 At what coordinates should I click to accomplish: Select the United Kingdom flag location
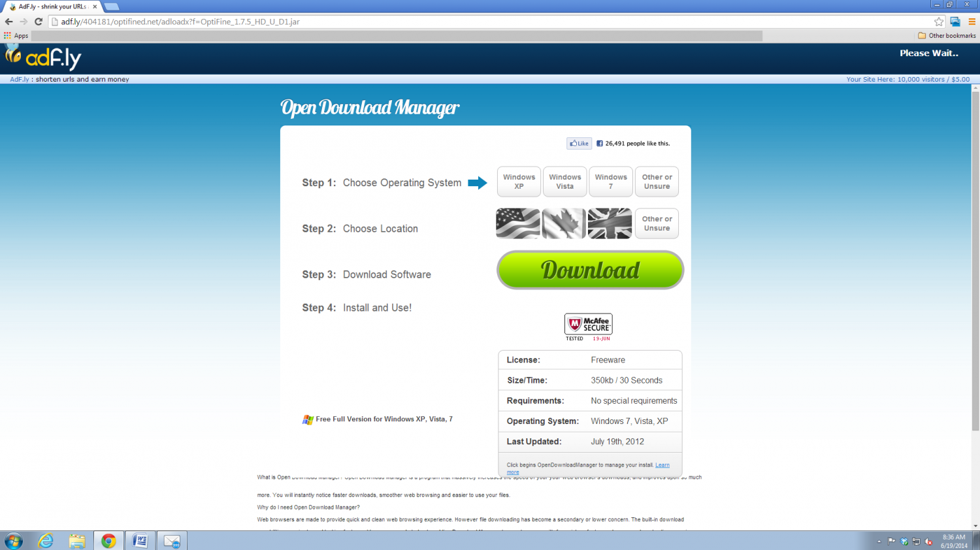pyautogui.click(x=610, y=223)
